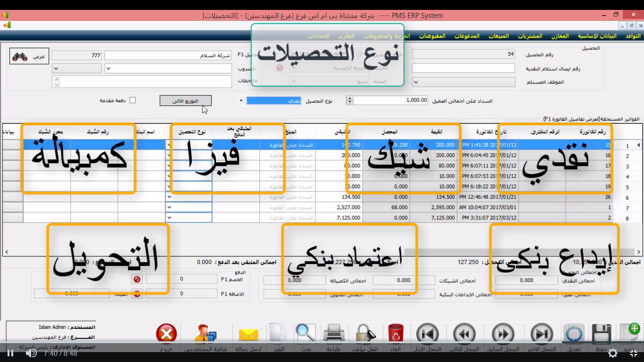Click the red icon beside الخصم F1
This screenshot has width=644, height=362.
coord(137,279)
